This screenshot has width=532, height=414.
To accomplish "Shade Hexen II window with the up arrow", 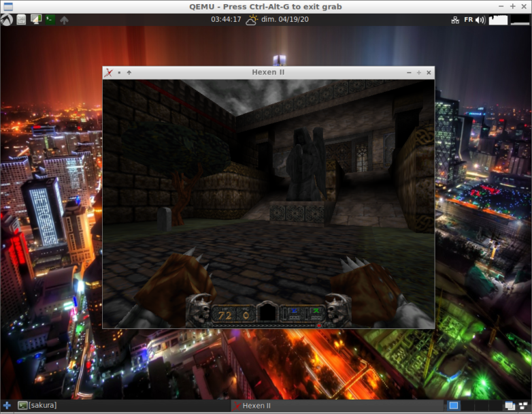I will point(129,73).
